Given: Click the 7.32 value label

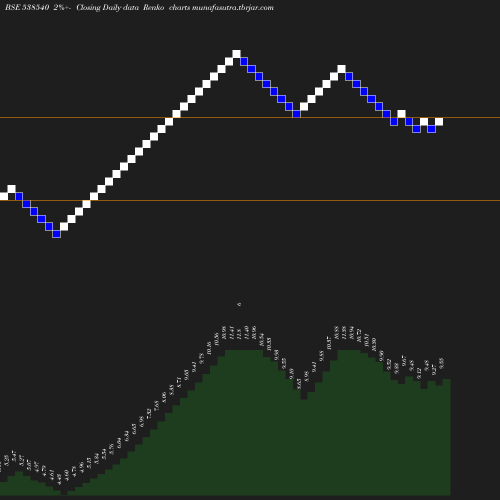Looking at the screenshot, I should click(149, 414).
